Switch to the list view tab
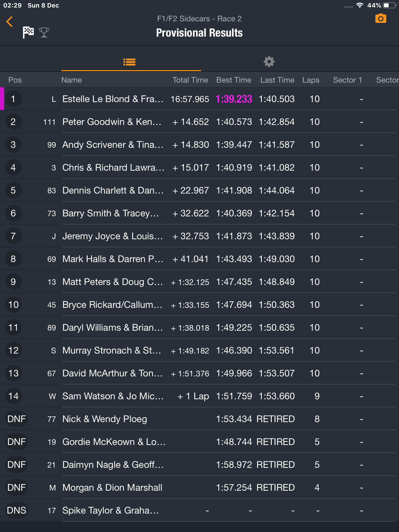 click(129, 62)
